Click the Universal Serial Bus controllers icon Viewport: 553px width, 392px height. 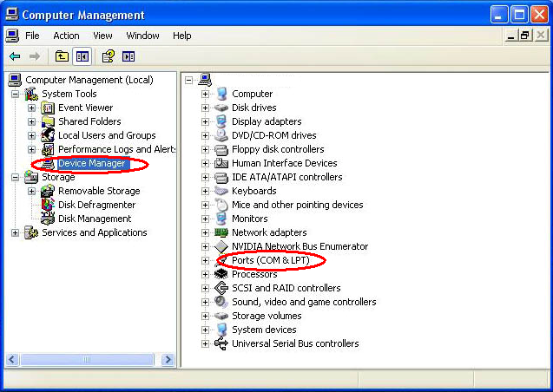(221, 343)
